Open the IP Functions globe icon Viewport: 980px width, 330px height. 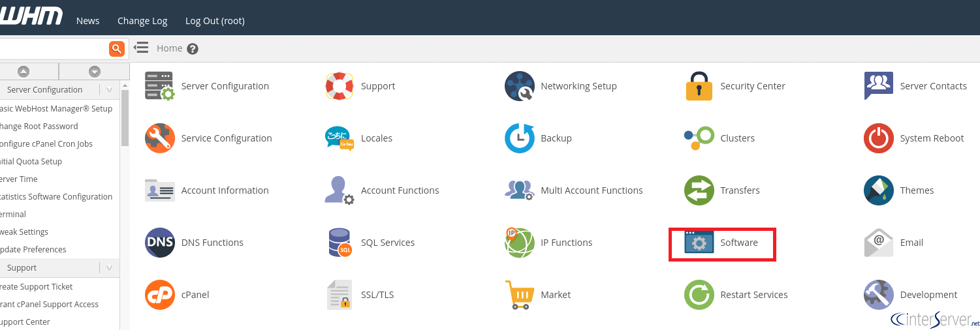[520, 243]
